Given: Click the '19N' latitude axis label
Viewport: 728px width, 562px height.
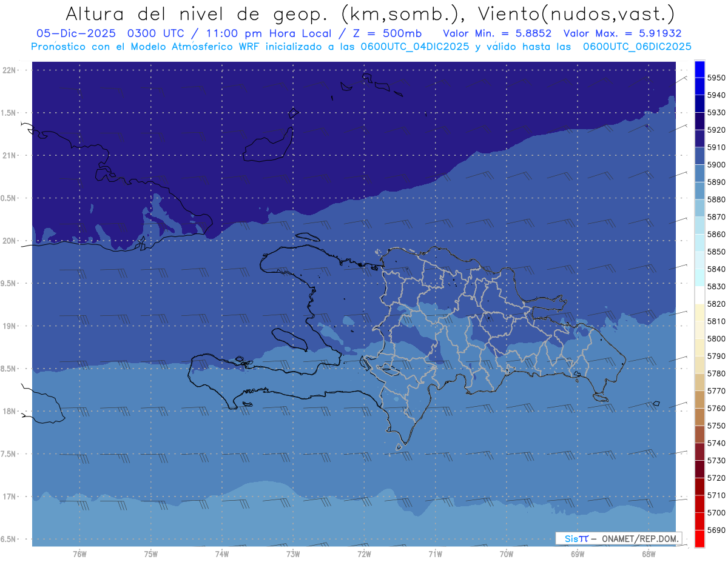Looking at the screenshot, I should 10,326.
